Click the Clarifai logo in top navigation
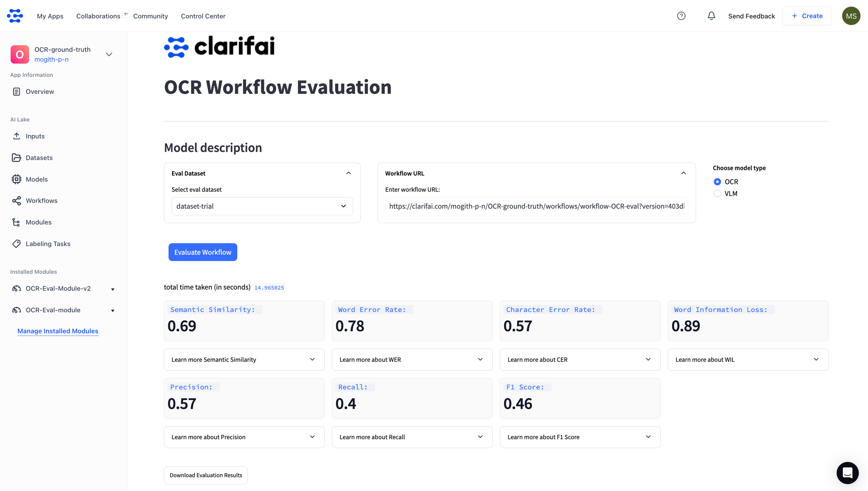 [15, 16]
